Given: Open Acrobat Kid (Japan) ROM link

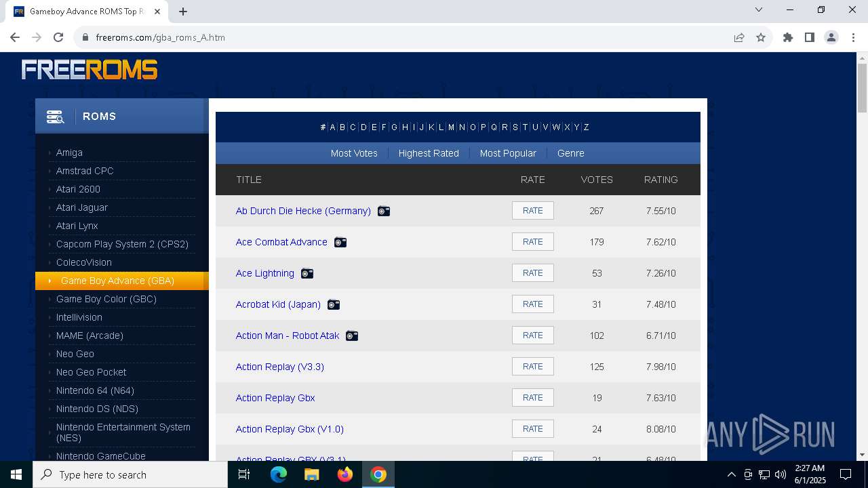Looking at the screenshot, I should click(278, 304).
